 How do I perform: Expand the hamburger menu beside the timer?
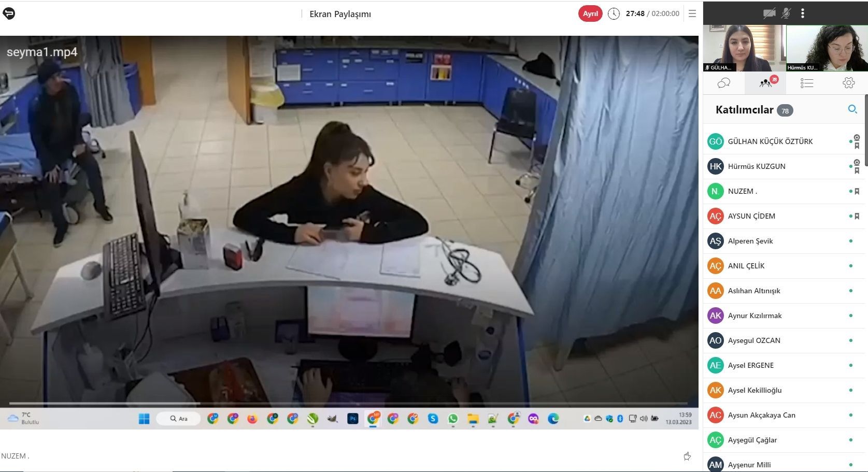coord(692,14)
